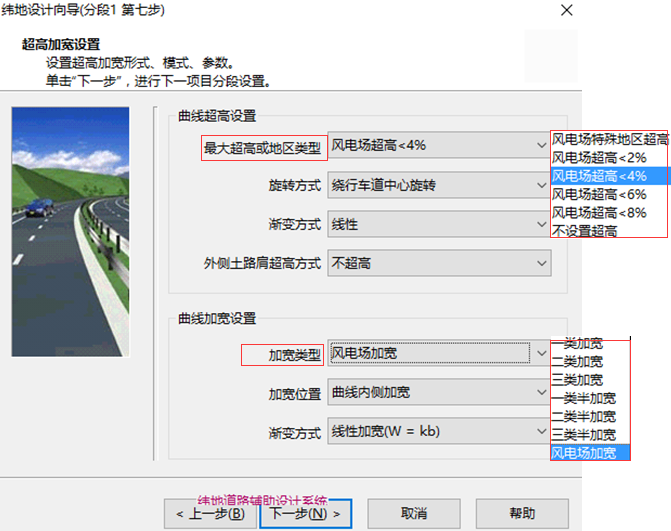This screenshot has height=531, width=671.
Task: Click the 上一步(B) button
Action: pyautogui.click(x=210, y=513)
